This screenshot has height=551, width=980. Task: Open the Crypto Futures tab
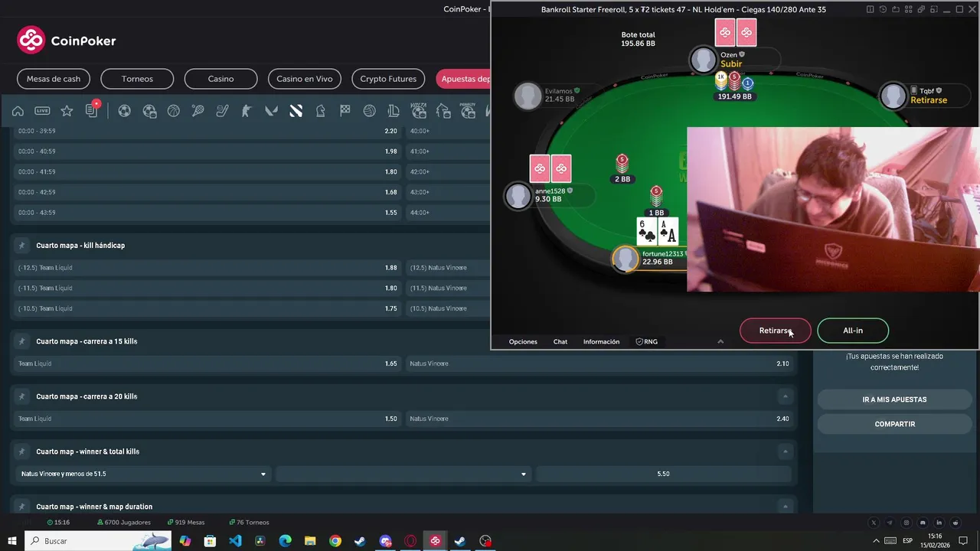(x=388, y=79)
